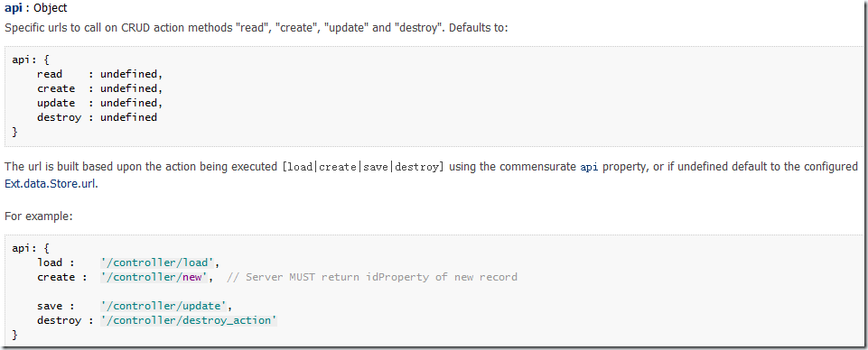Click the 'destroy : undefined' code line
868x350 pixels.
98,117
